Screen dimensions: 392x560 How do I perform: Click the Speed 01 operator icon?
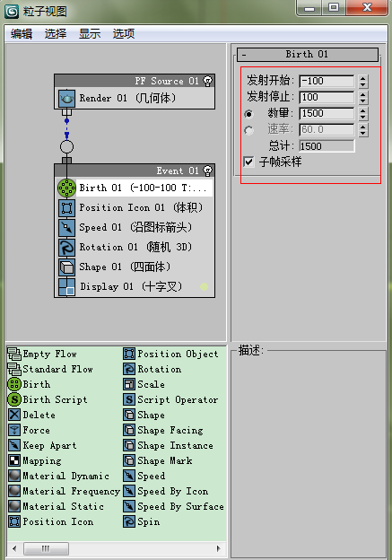tap(66, 228)
